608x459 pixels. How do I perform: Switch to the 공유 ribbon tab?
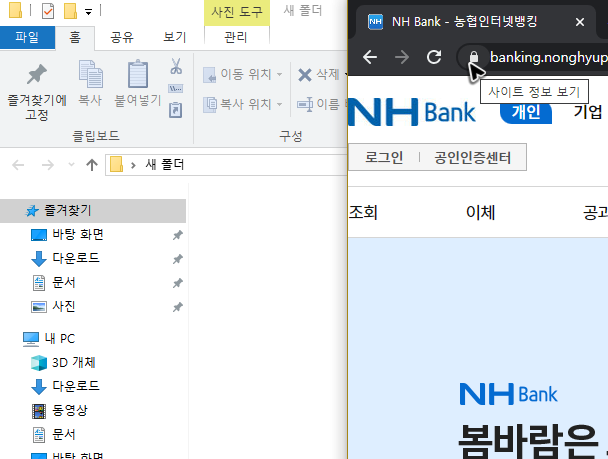[122, 38]
